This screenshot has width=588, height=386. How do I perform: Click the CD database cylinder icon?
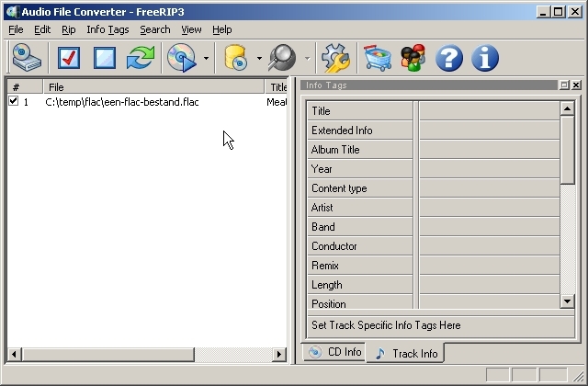(236, 58)
